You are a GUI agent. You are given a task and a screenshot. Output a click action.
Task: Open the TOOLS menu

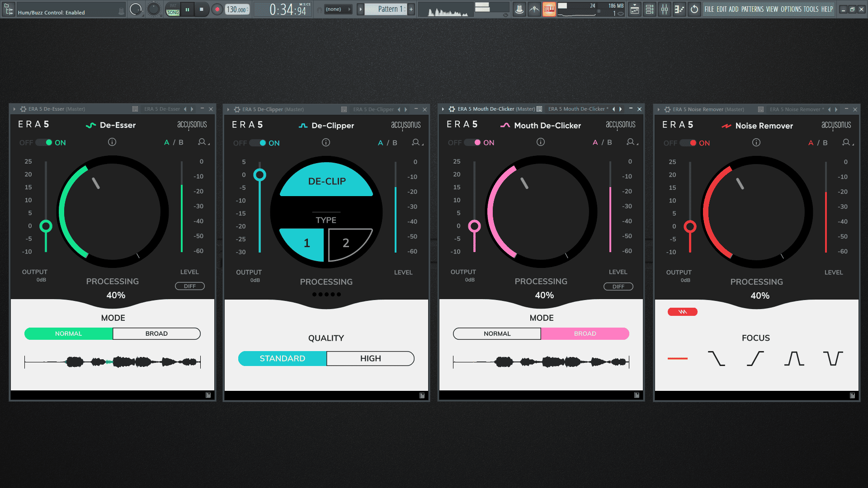[x=811, y=9]
